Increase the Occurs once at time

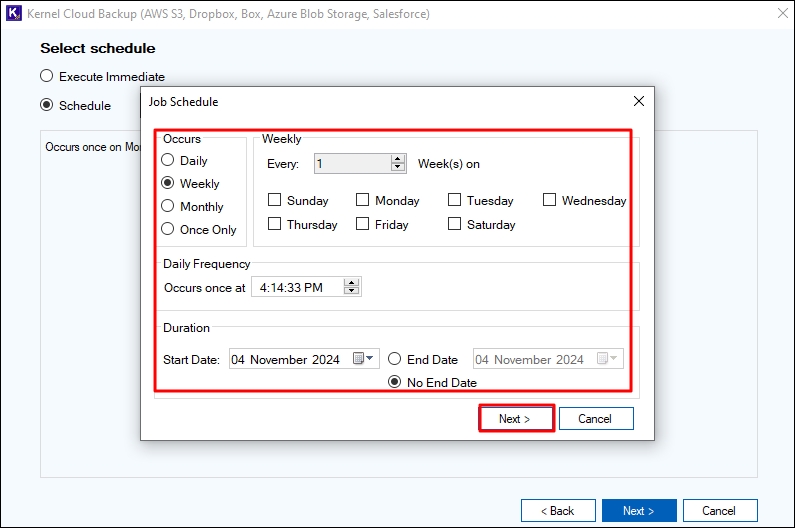[x=351, y=283]
